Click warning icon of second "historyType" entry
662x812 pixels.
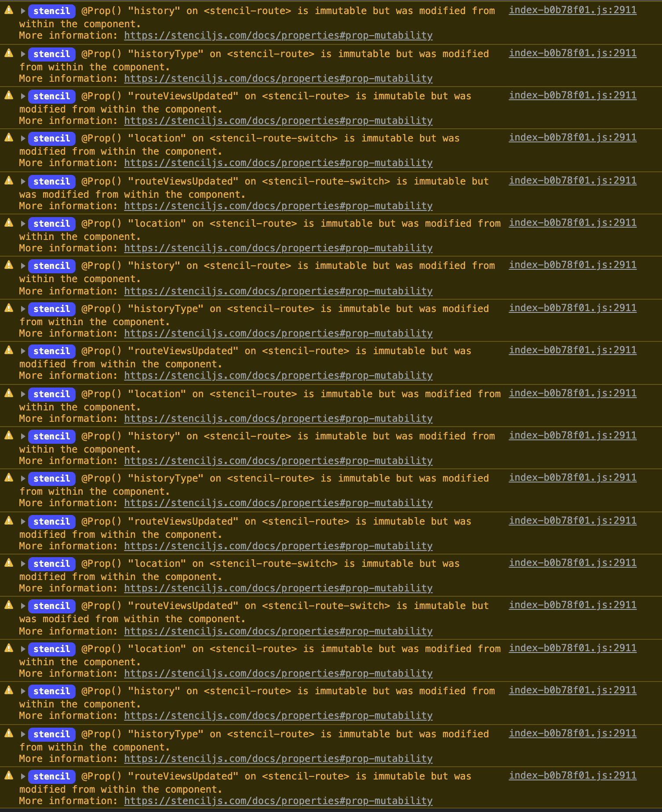9,308
